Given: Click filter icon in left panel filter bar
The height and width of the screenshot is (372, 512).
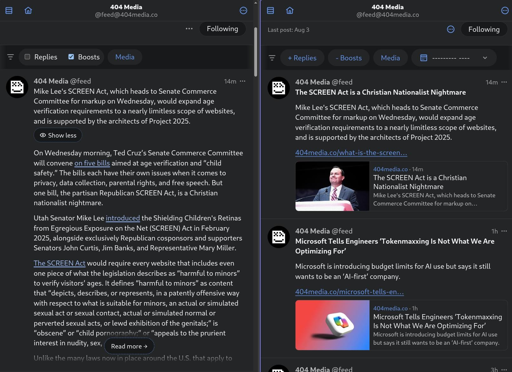Looking at the screenshot, I should (10, 57).
